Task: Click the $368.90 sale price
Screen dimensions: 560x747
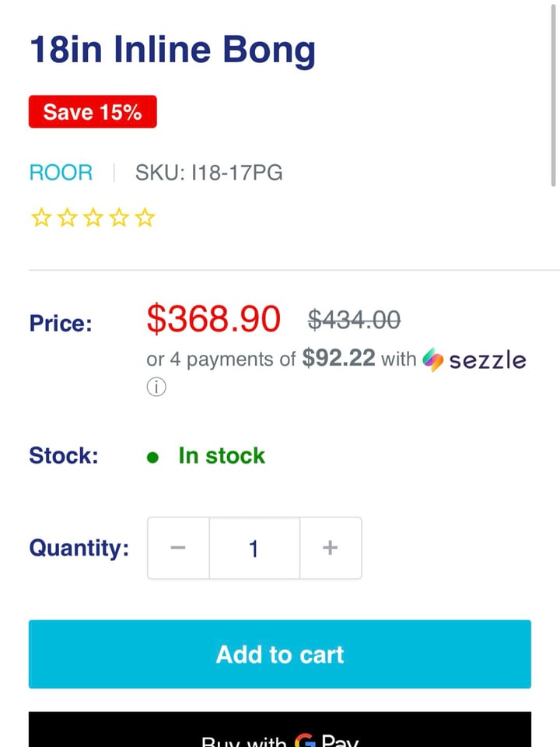Action: 213,319
